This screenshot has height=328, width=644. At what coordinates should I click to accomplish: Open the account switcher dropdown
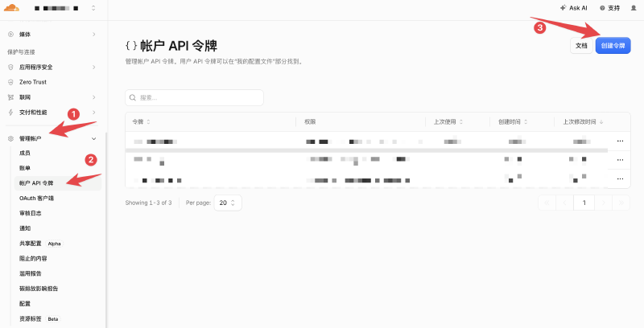point(93,8)
